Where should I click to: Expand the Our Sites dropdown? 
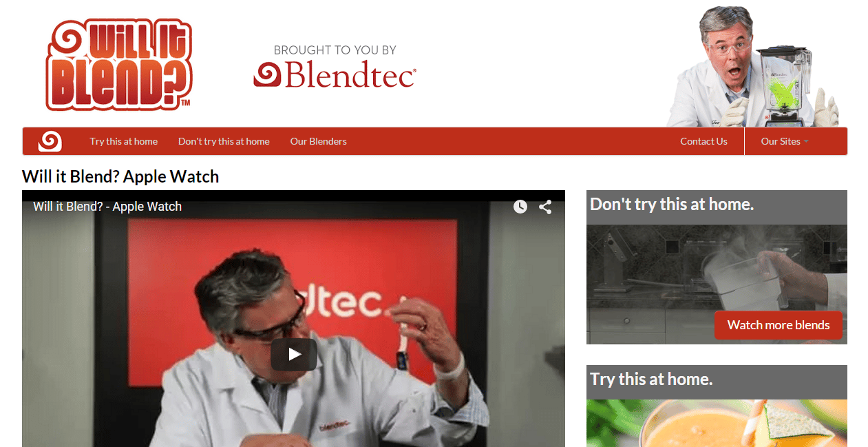[785, 141]
